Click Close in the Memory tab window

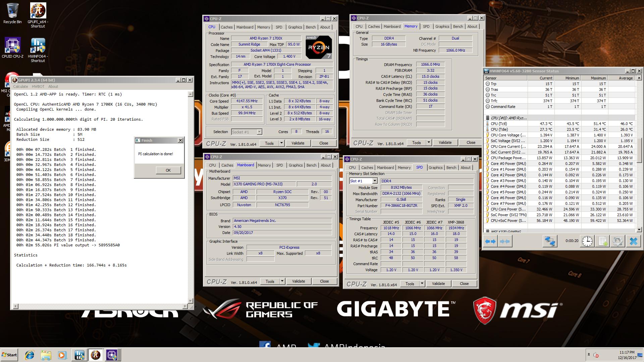click(x=471, y=142)
